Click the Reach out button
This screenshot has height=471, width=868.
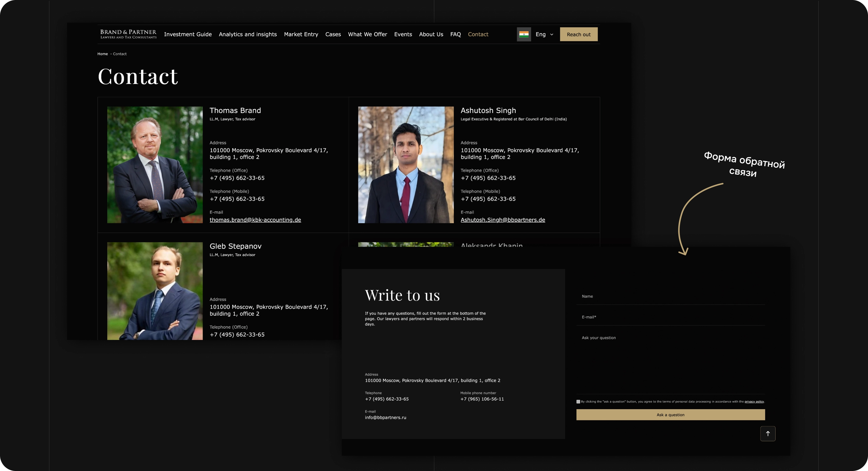579,34
